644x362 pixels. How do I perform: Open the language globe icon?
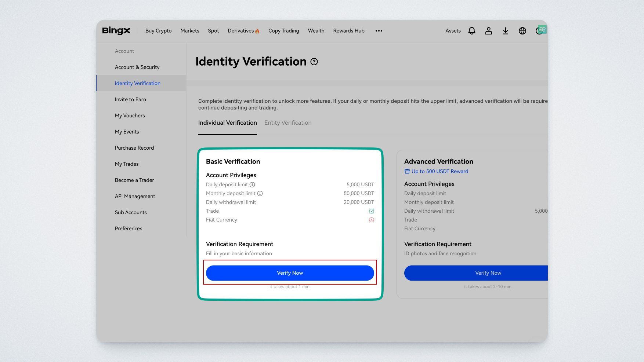click(522, 31)
